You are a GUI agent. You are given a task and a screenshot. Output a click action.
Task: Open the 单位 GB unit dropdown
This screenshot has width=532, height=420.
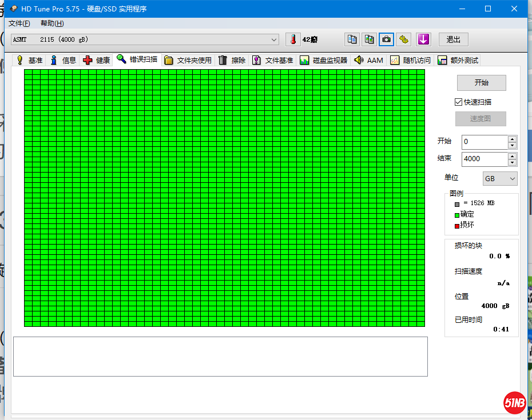(500, 178)
